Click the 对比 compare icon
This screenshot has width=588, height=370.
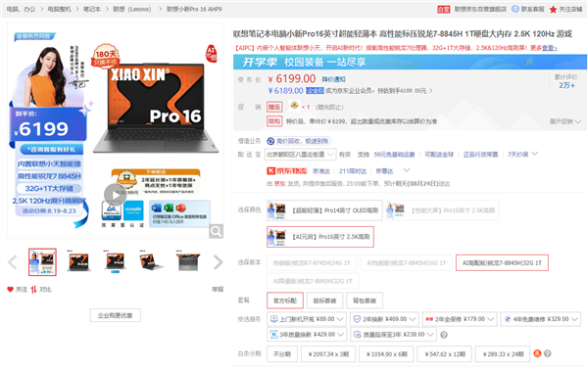(33, 289)
